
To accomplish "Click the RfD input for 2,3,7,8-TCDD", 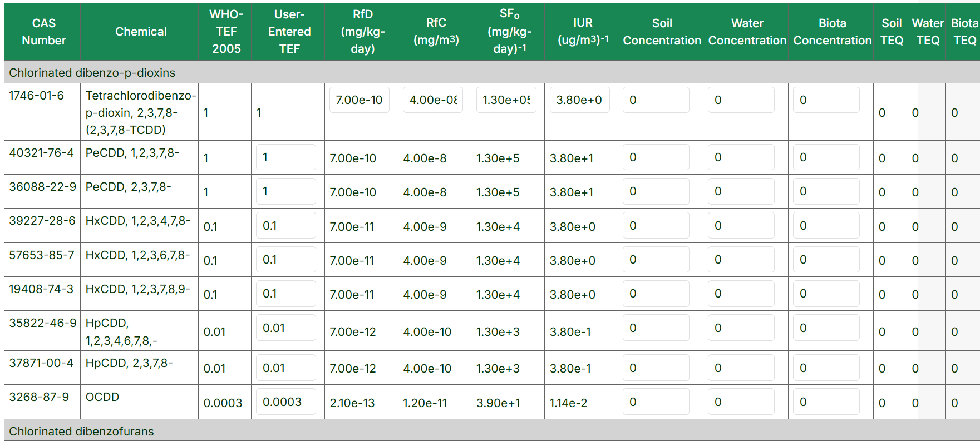I will coord(359,100).
